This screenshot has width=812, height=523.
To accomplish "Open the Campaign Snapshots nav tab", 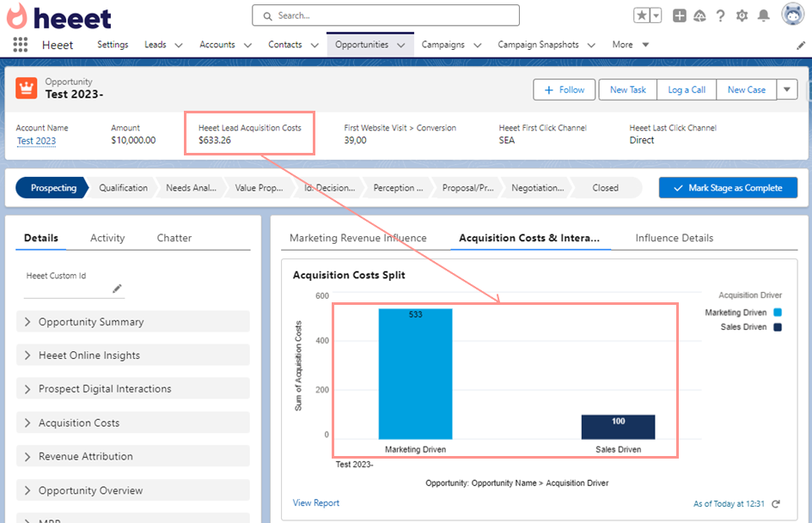I will (x=538, y=45).
